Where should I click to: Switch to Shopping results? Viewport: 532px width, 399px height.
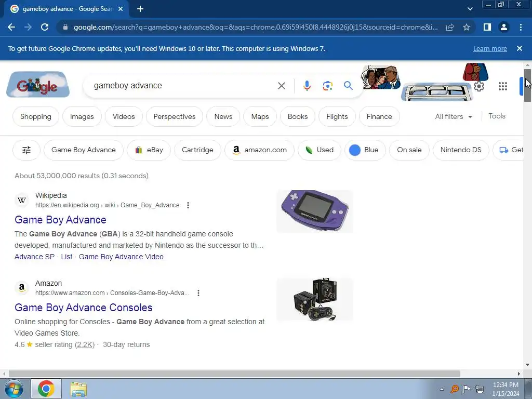click(x=36, y=116)
